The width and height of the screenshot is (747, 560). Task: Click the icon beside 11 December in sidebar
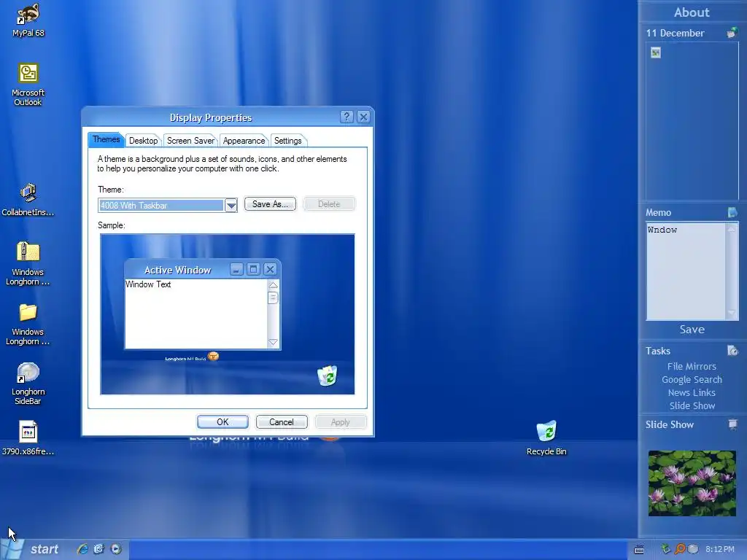(x=732, y=33)
